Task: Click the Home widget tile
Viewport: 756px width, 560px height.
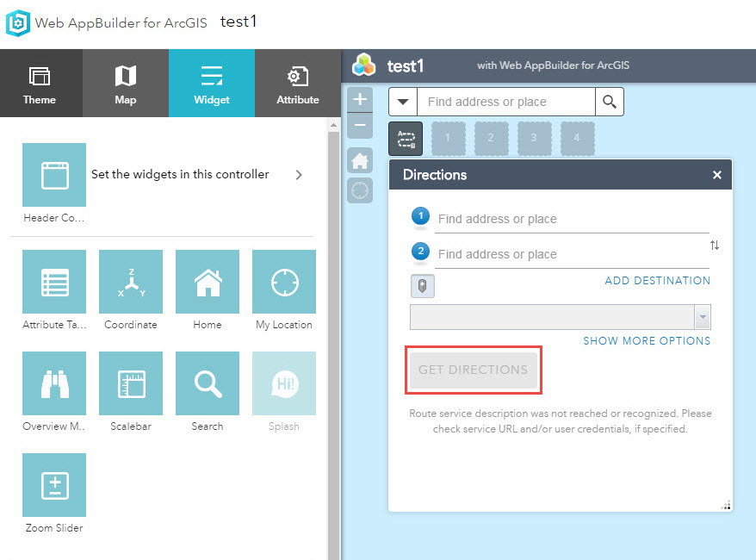Action: point(208,282)
